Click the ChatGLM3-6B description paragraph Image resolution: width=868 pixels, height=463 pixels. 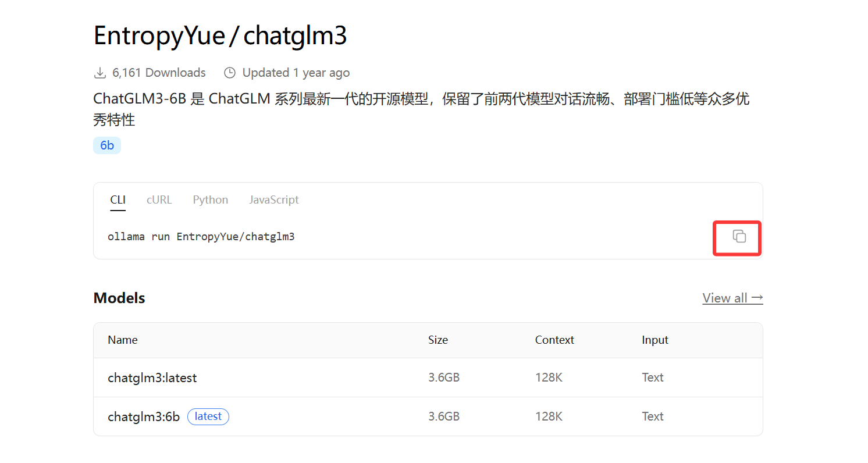[421, 109]
